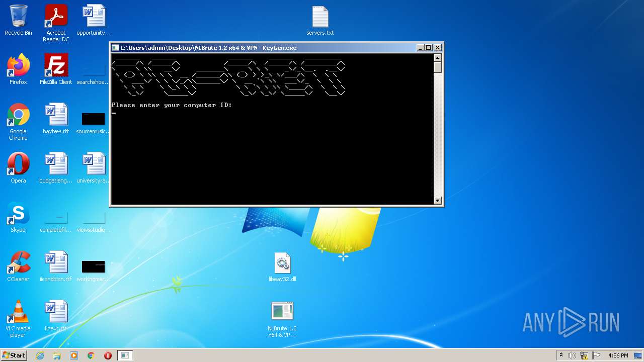Select the running console taskbar button
This screenshot has width=644, height=362.
pyautogui.click(x=125, y=355)
